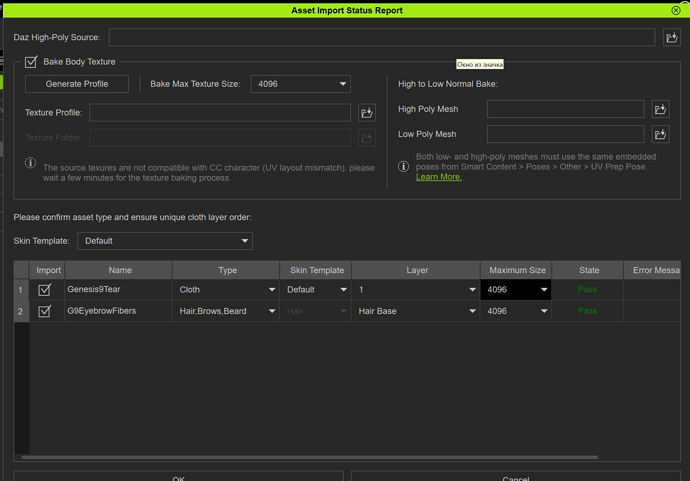The width and height of the screenshot is (690, 481).
Task: Click Pass state for Genesis9Tear
Action: 587,290
